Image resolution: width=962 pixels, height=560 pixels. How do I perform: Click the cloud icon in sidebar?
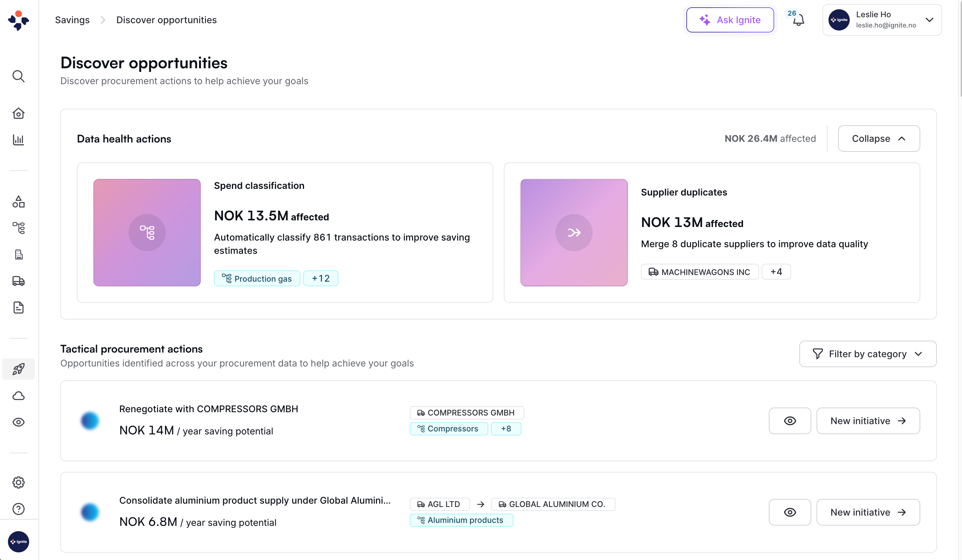[18, 395]
